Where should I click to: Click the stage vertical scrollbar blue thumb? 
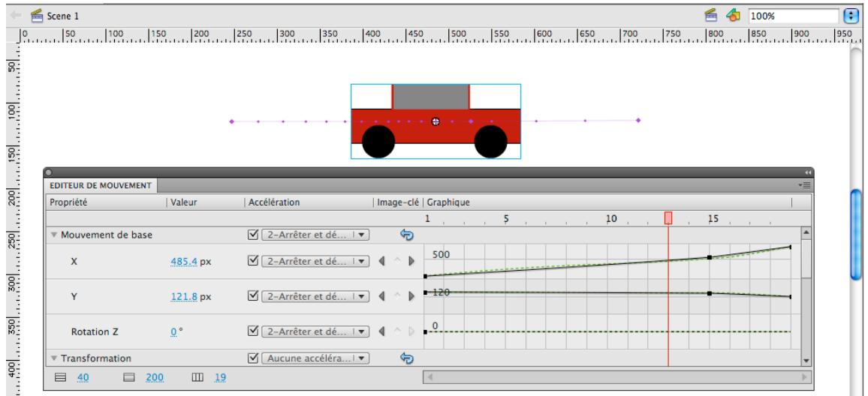pyautogui.click(x=856, y=235)
